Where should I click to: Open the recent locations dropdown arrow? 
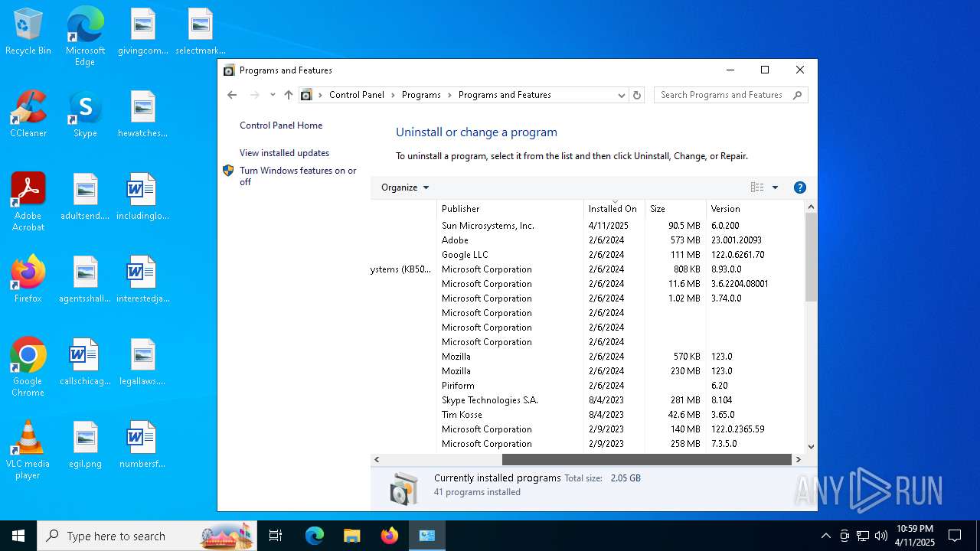(273, 95)
